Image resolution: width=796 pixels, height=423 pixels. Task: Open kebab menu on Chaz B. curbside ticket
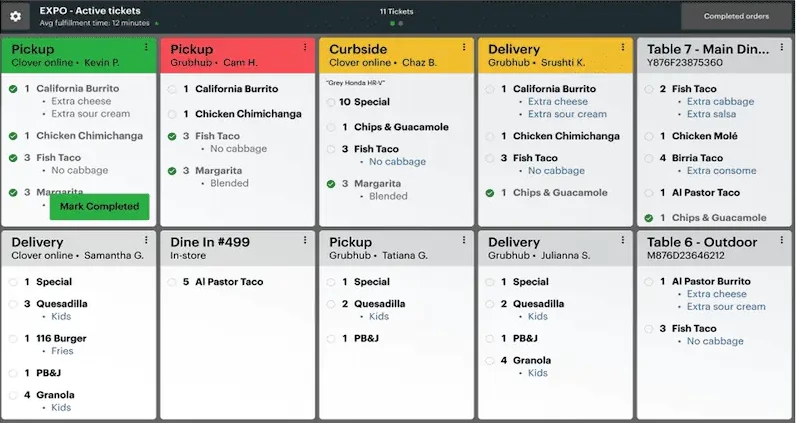pos(465,47)
